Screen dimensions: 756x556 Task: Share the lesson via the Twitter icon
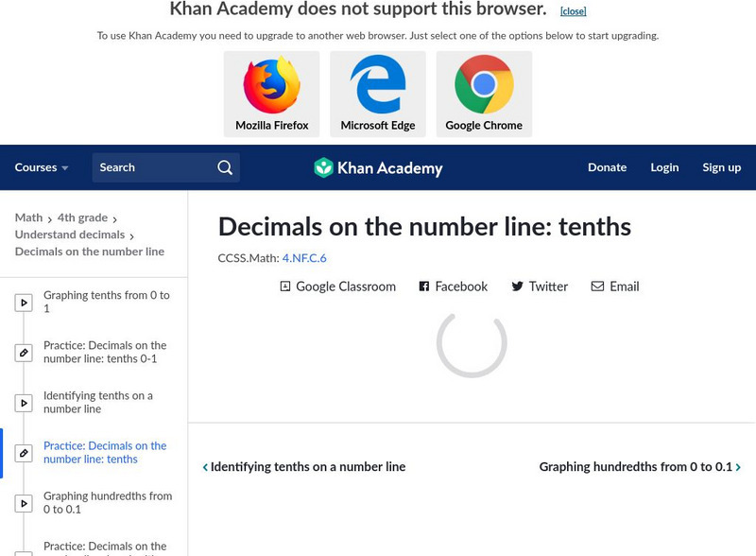520,287
